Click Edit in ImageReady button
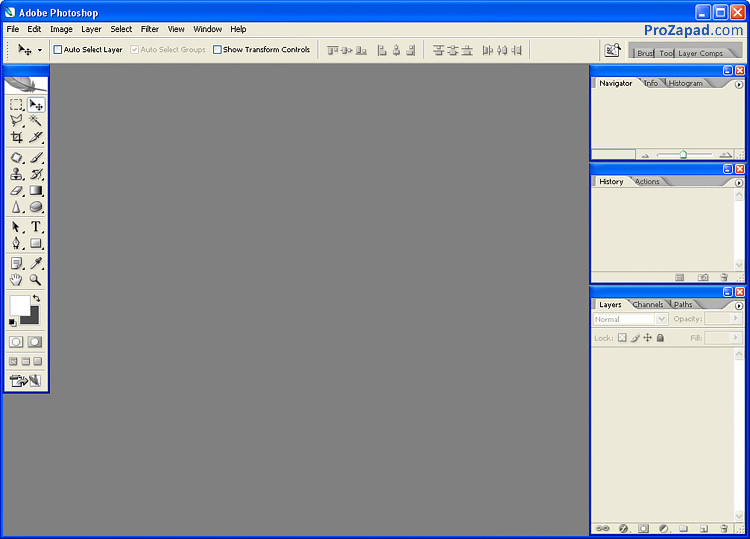The width and height of the screenshot is (750, 539). [26, 381]
